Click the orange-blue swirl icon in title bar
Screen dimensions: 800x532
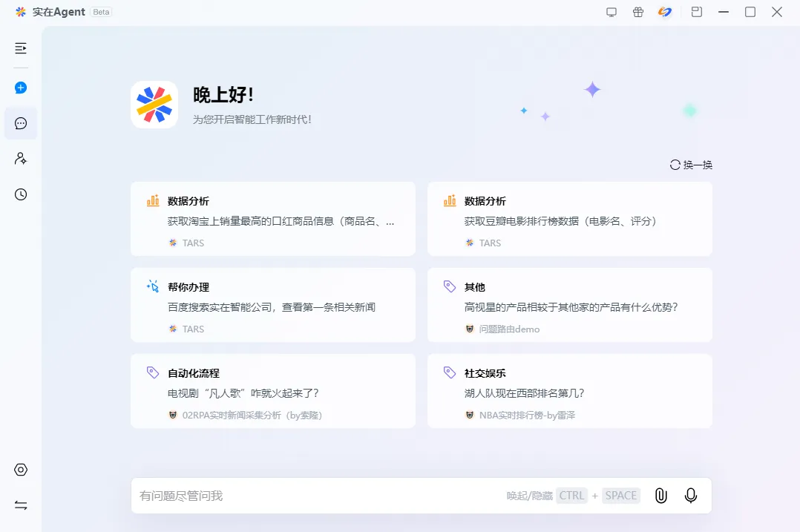665,12
